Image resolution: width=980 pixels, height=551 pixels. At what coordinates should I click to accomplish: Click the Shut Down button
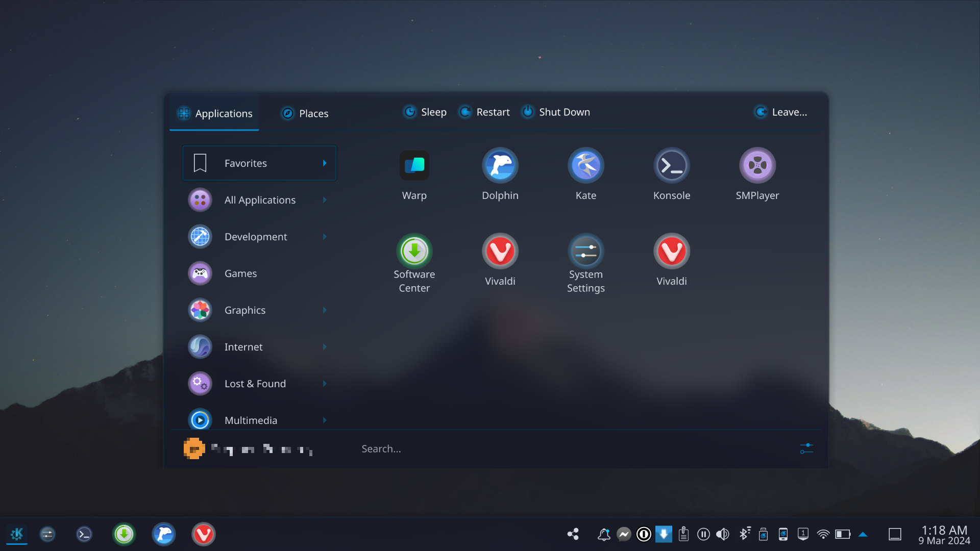point(555,112)
